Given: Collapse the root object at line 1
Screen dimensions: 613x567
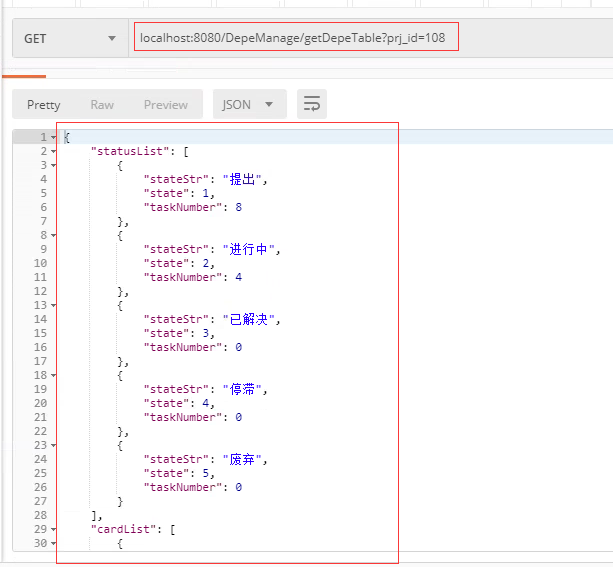Looking at the screenshot, I should 54,137.
